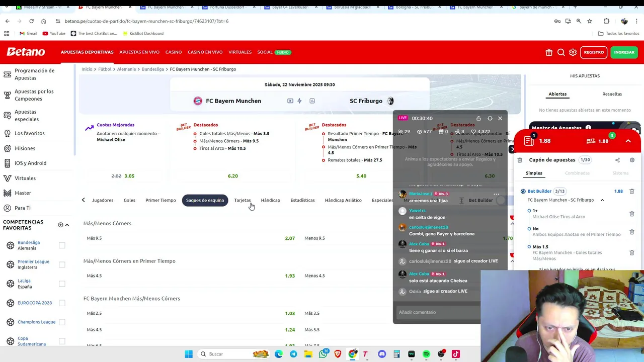
Task: Check the Copa Sudamericana favorite checkbox
Action: tap(62, 341)
